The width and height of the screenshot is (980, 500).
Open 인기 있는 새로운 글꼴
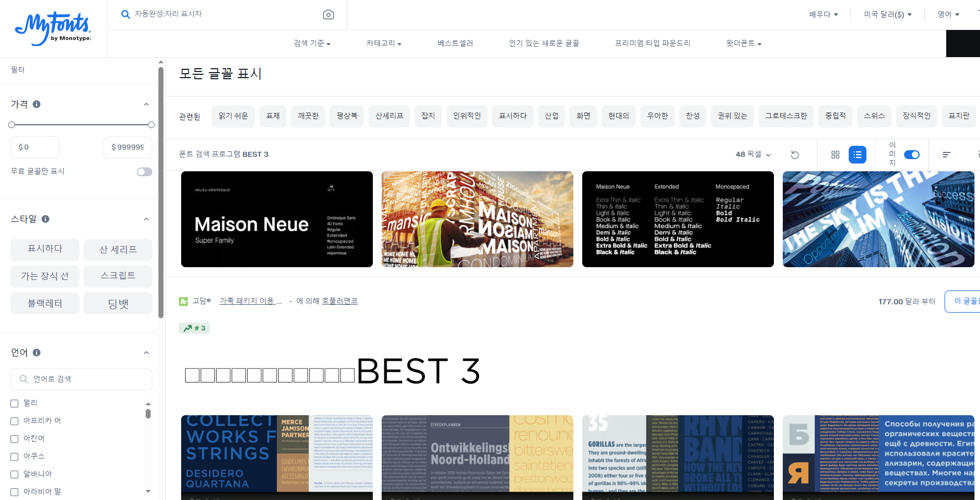click(544, 43)
